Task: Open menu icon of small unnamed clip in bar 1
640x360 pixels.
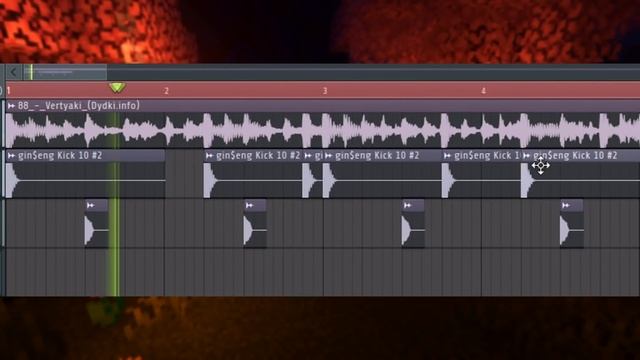Action: click(x=91, y=205)
